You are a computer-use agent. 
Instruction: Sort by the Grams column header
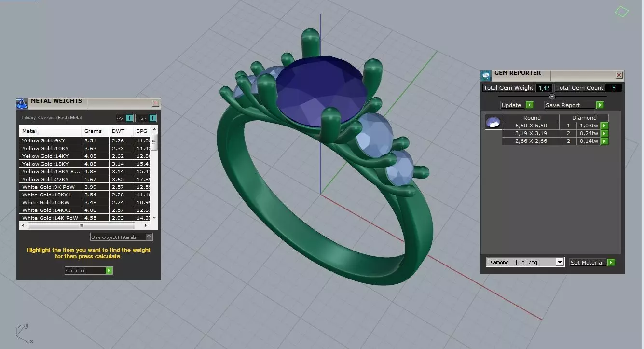coord(96,131)
